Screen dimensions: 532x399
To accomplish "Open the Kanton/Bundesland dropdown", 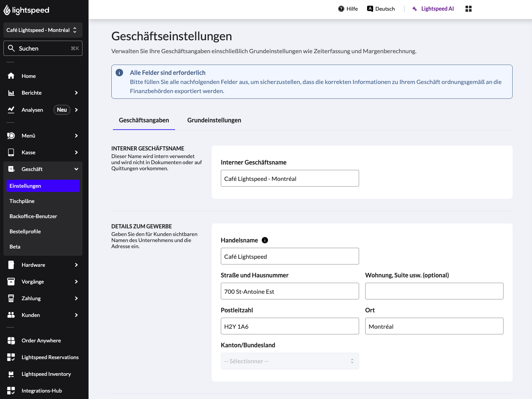I will [290, 361].
